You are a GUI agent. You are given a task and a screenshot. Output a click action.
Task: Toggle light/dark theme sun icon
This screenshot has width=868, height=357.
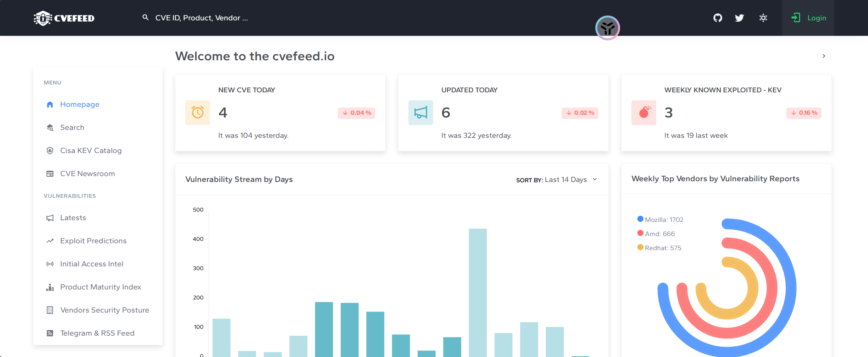(763, 18)
